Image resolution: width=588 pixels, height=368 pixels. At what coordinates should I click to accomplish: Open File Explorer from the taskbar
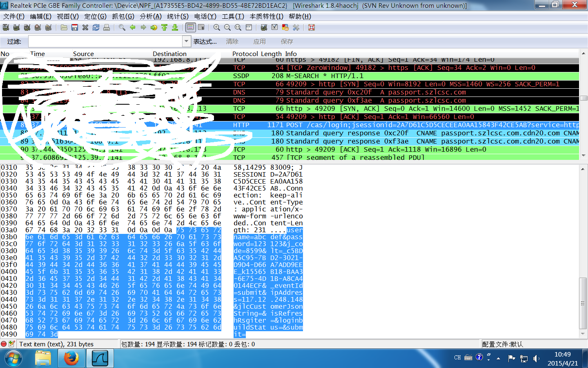(x=43, y=359)
